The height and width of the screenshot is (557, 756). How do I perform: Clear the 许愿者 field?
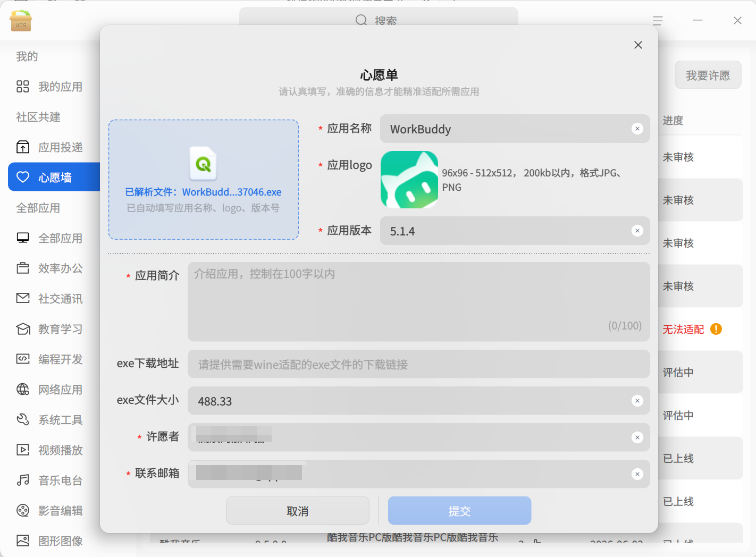click(x=637, y=437)
